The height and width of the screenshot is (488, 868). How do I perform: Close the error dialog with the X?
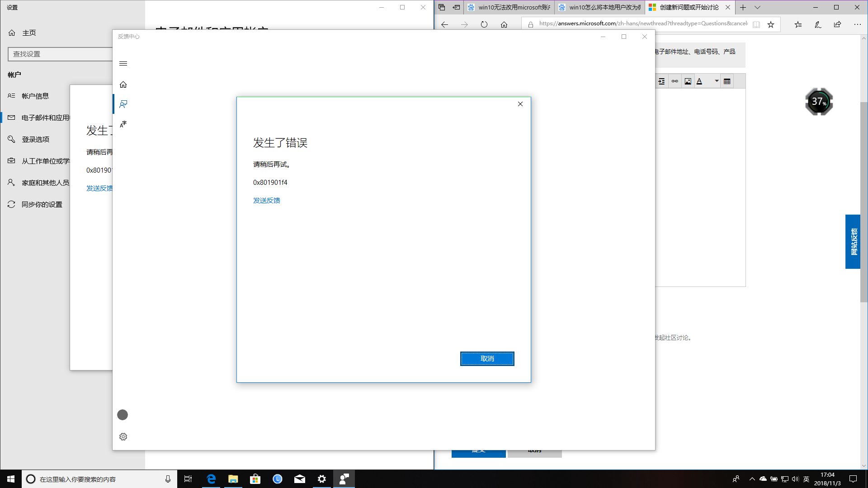point(520,104)
